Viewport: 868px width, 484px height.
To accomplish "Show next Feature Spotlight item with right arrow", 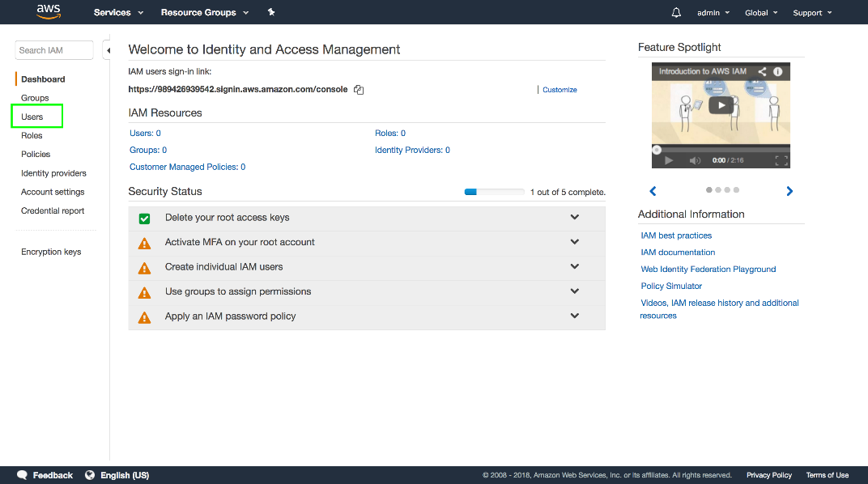I will click(789, 192).
